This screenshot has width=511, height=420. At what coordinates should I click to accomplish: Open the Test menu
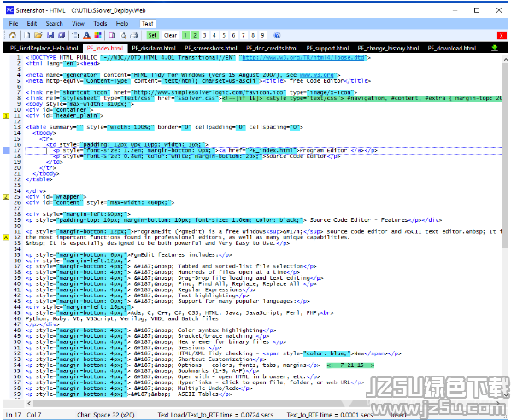tap(148, 24)
